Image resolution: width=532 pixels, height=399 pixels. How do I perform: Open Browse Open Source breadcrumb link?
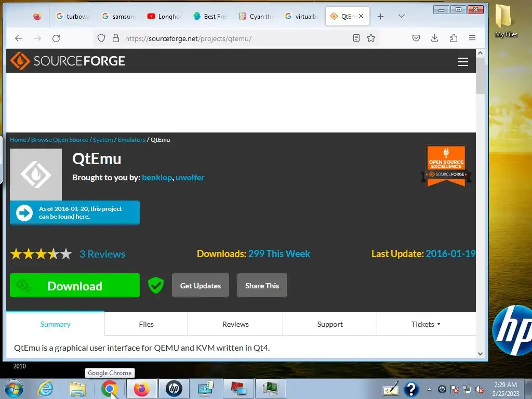(60, 140)
